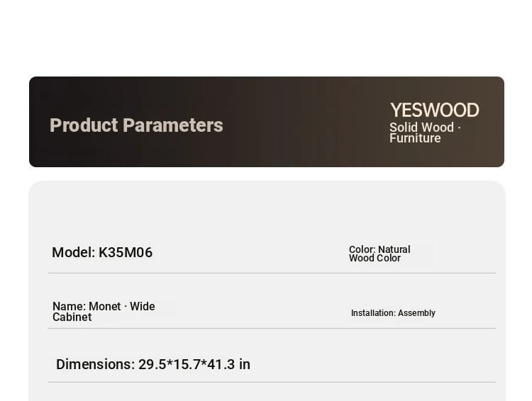Click the Product Parameters heading
This screenshot has width=532, height=401.
click(x=136, y=125)
